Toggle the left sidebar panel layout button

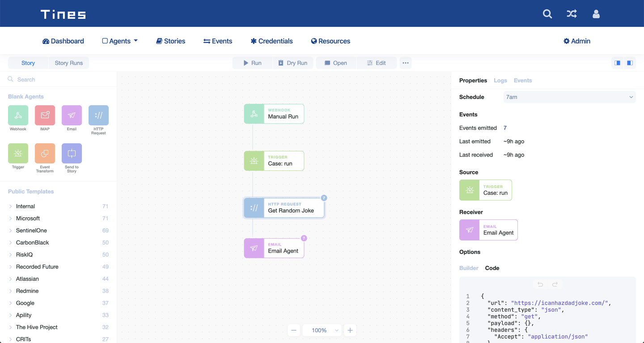click(x=617, y=63)
